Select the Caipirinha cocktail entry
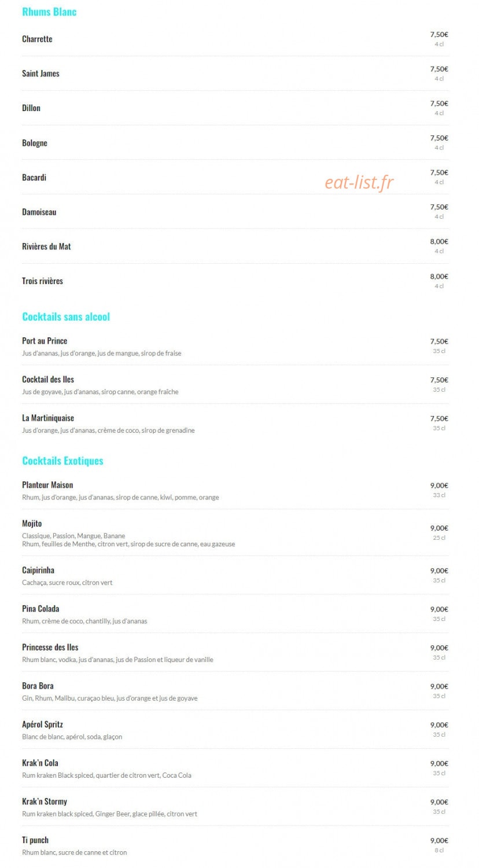Viewport: 479px width, 868px height. coord(38,570)
